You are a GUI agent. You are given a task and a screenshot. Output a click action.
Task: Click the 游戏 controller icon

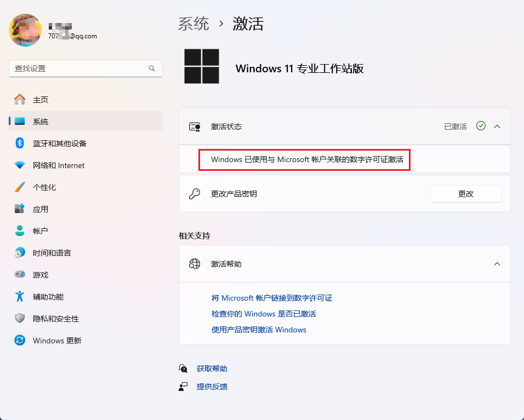[20, 274]
